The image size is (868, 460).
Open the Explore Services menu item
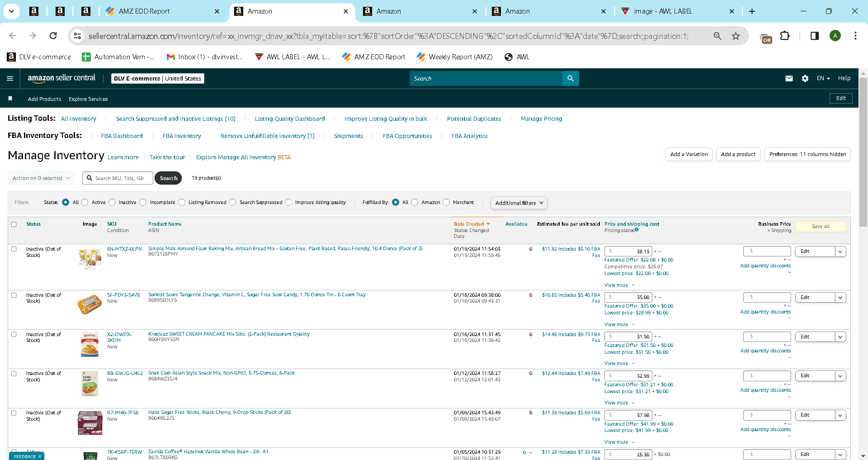coord(88,99)
